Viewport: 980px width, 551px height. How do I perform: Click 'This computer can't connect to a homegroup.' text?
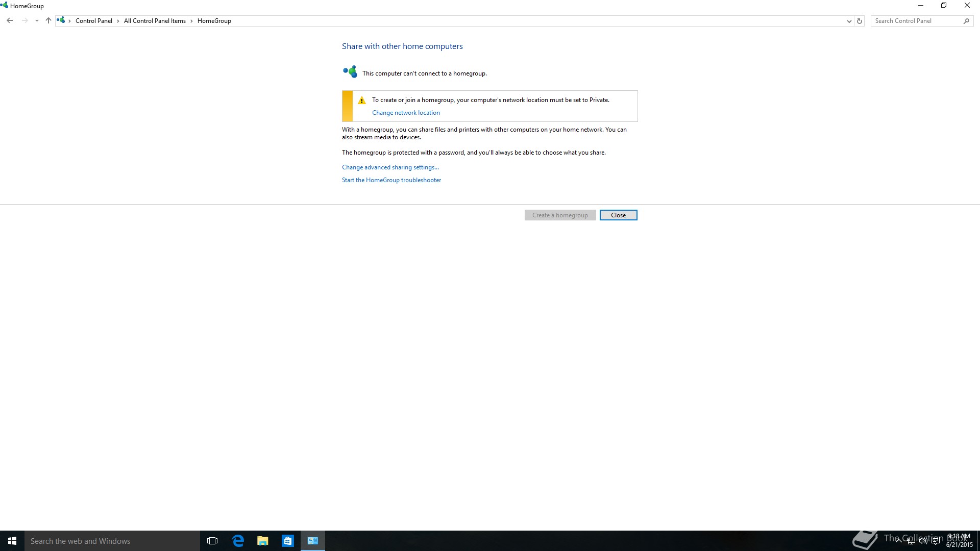(x=425, y=73)
